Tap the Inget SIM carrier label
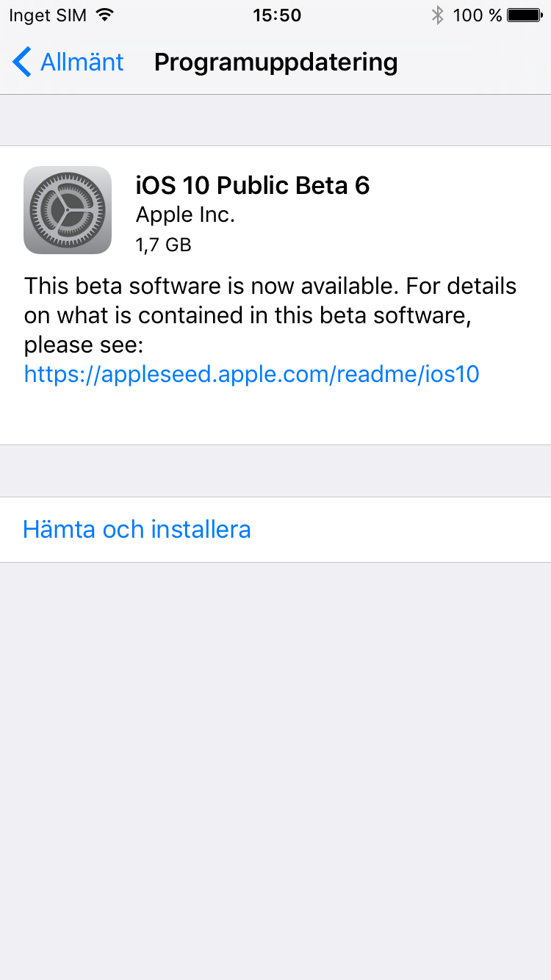Viewport: 551px width, 980px height. (x=48, y=15)
